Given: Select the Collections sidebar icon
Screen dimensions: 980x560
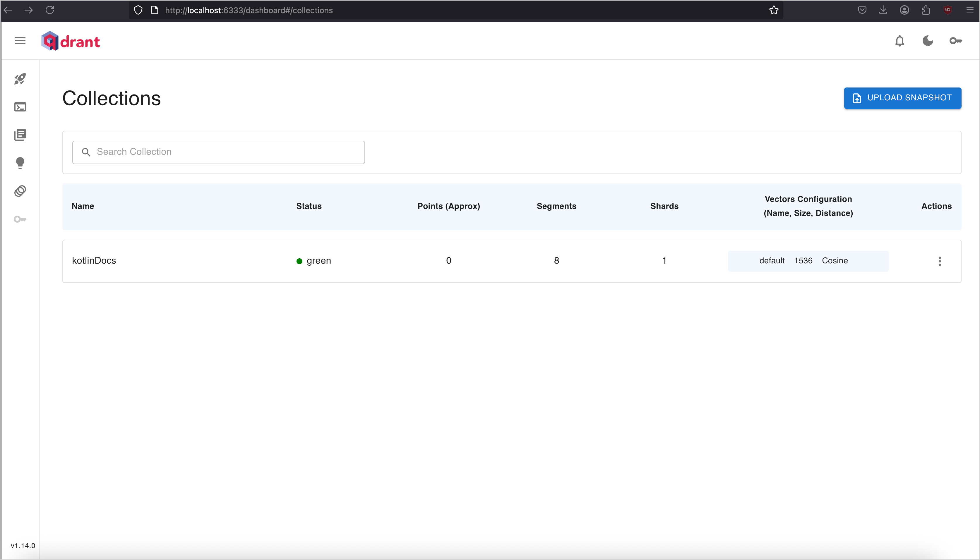Looking at the screenshot, I should point(20,135).
